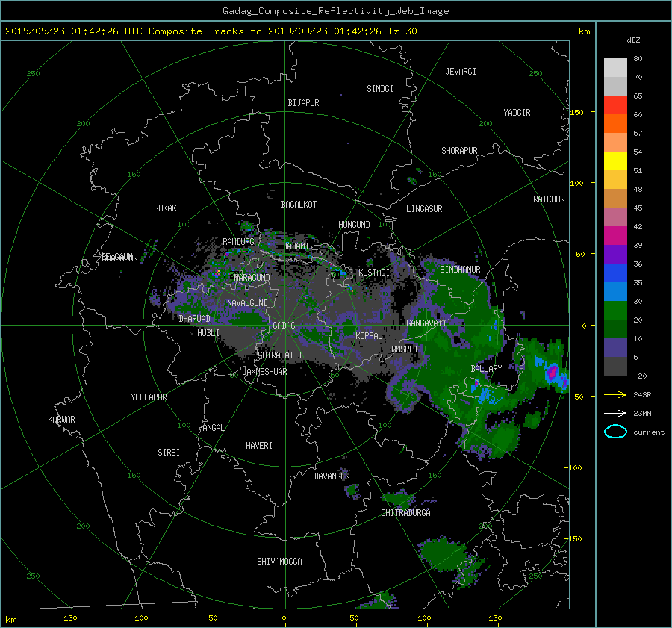The width and height of the screenshot is (672, 628).
Task: Click the HUBLI city label
Action: (x=208, y=333)
